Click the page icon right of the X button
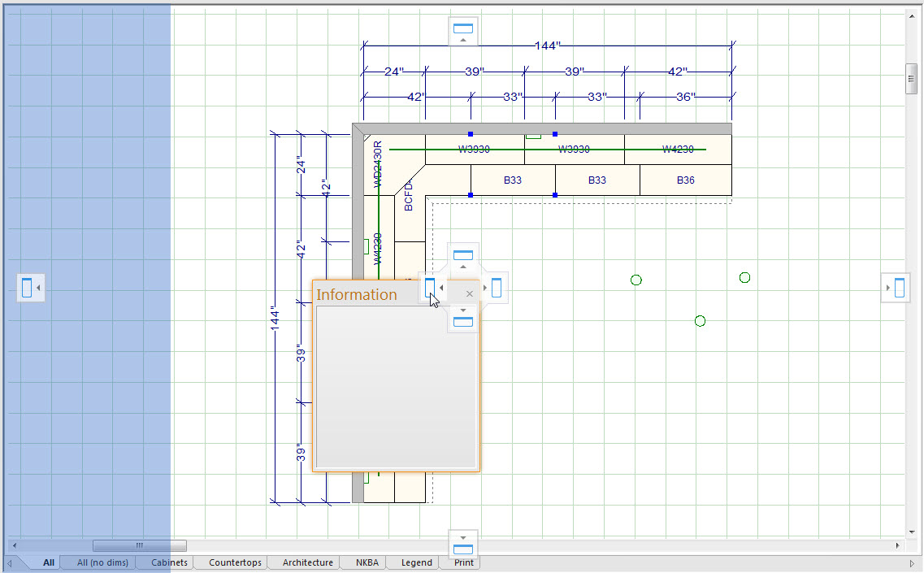This screenshot has width=924, height=573. (496, 288)
